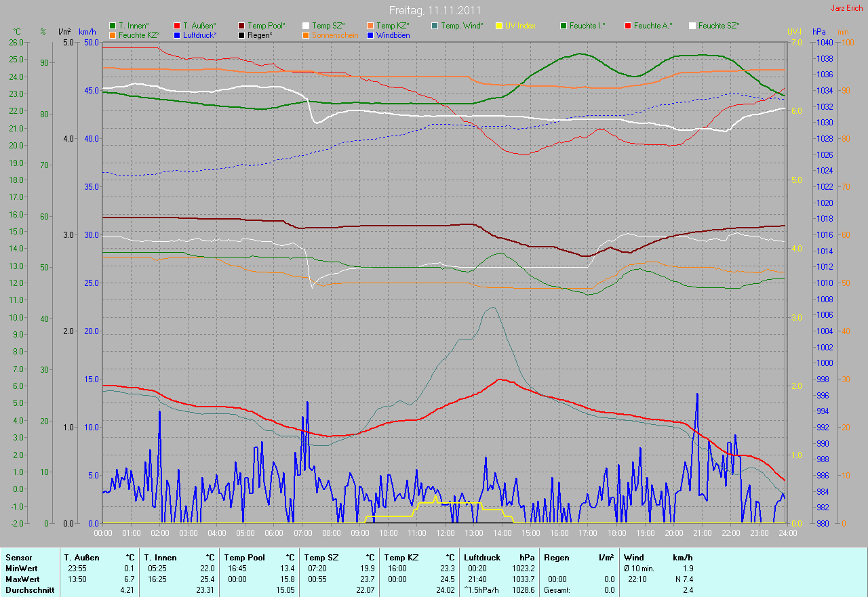868x597 pixels.
Task: Select the Luftdruck column header in table
Action: (482, 558)
